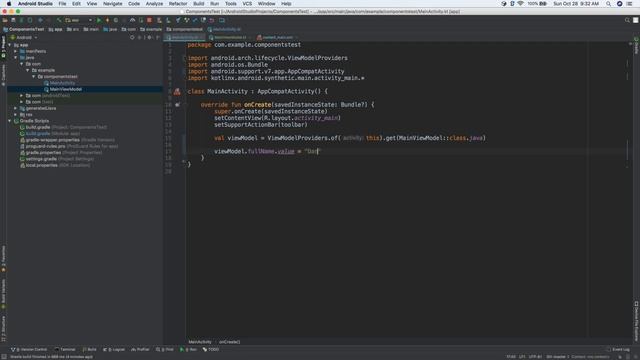Open the project folder toolbar icon
The image size is (640, 360).
pos(5,20)
